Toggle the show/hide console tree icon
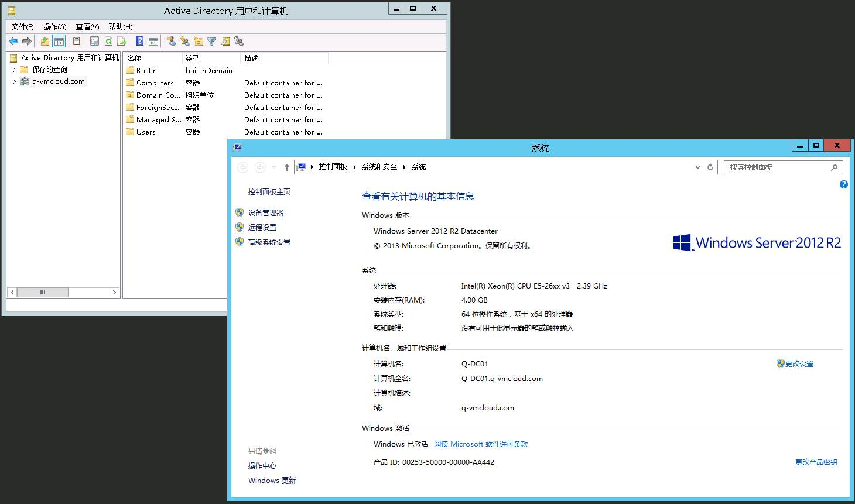This screenshot has width=855, height=504. point(59,42)
